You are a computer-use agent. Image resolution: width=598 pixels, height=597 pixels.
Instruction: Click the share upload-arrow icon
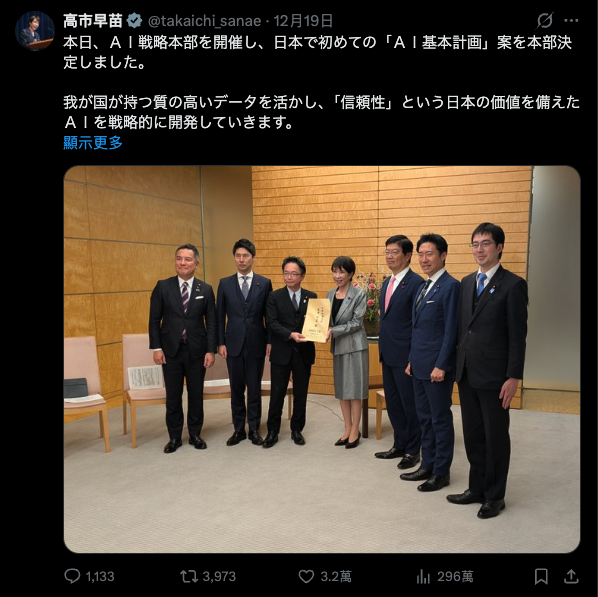(571, 576)
